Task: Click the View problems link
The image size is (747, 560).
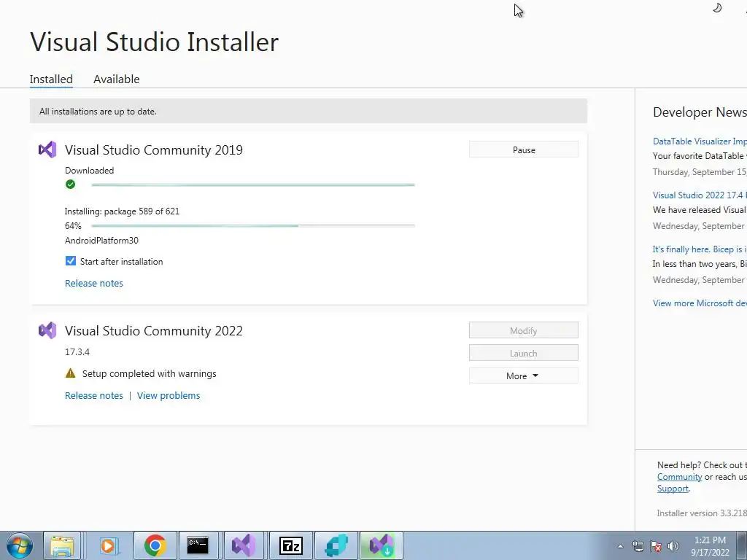Action: click(169, 396)
